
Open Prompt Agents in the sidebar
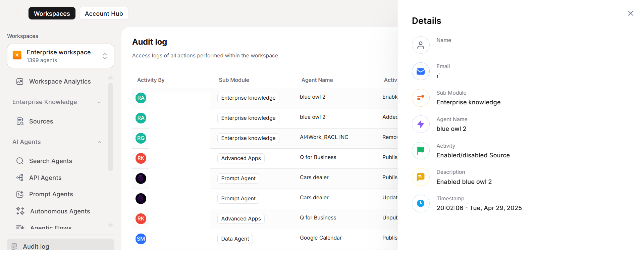click(51, 194)
